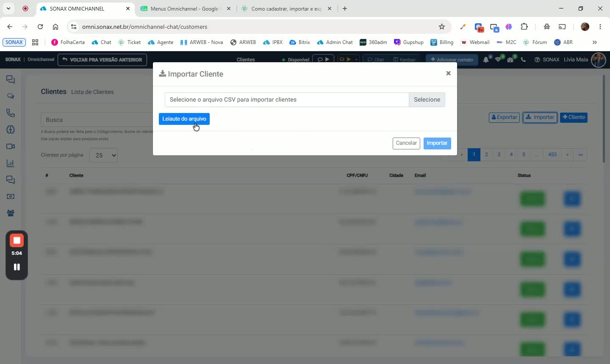Image resolution: width=610 pixels, height=364 pixels.
Task: Open Chrome menu three dots
Action: [x=600, y=27]
